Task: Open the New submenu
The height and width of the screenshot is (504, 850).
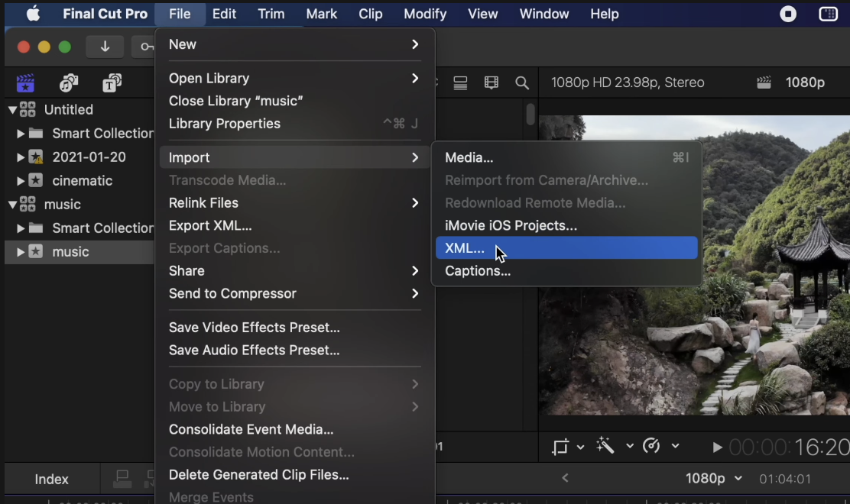Action: tap(294, 44)
